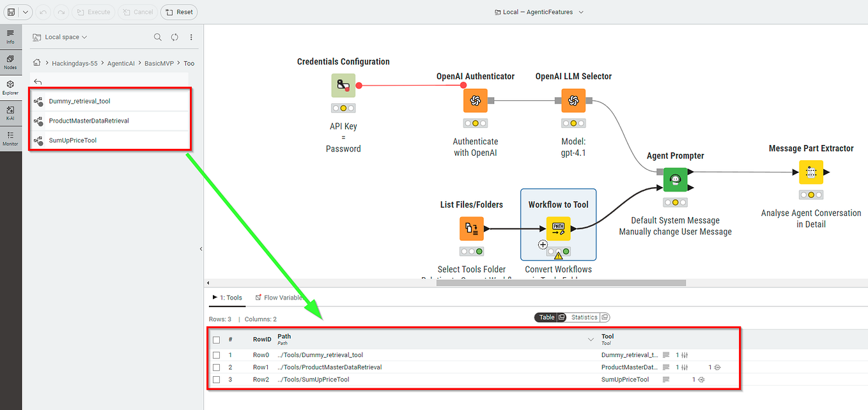Image resolution: width=868 pixels, height=410 pixels.
Task: Click the Credentials Configuration node
Action: [x=343, y=85]
